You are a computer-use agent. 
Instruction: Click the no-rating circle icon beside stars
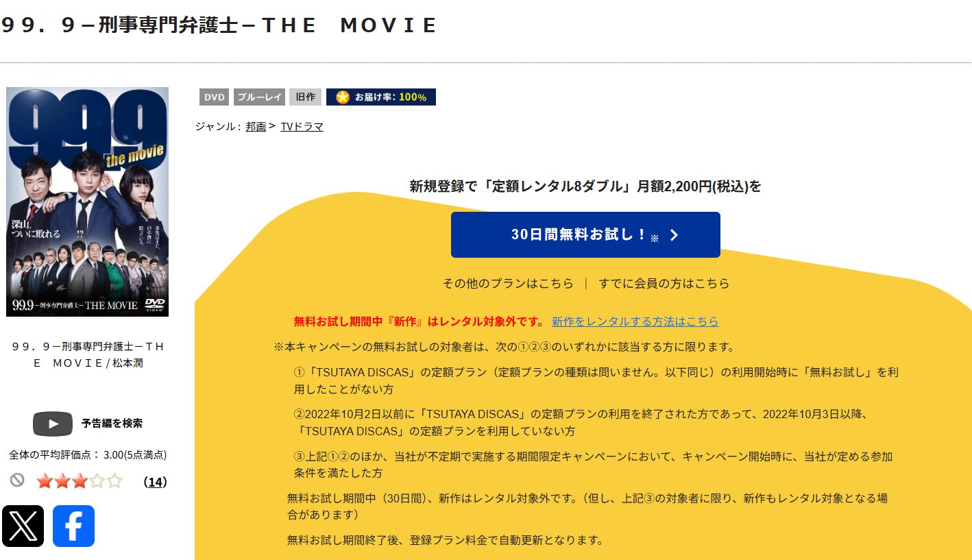(x=17, y=480)
